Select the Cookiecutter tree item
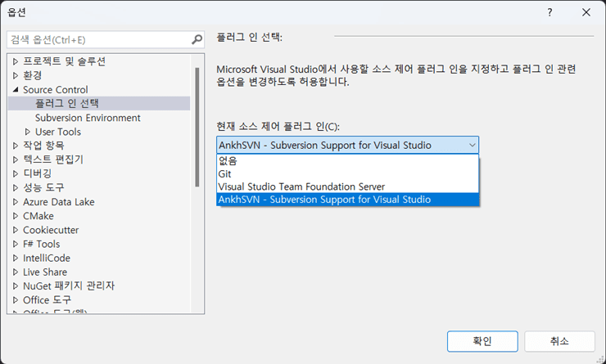The height and width of the screenshot is (364, 606). 51,230
